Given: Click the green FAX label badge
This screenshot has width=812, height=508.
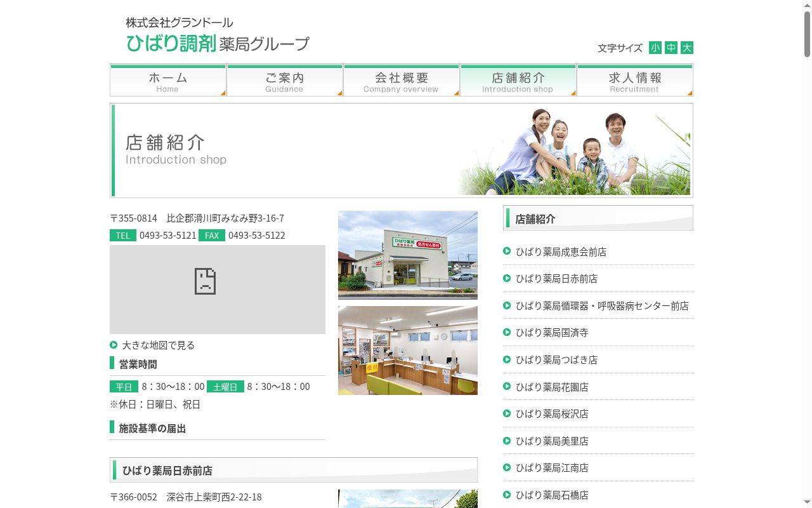Looking at the screenshot, I should click(x=212, y=236).
